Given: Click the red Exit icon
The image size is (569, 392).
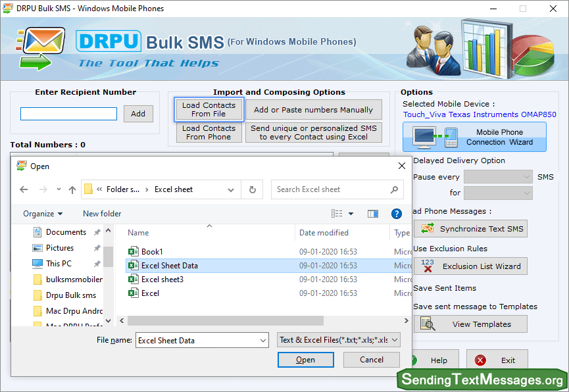Looking at the screenshot, I should coord(480,360).
